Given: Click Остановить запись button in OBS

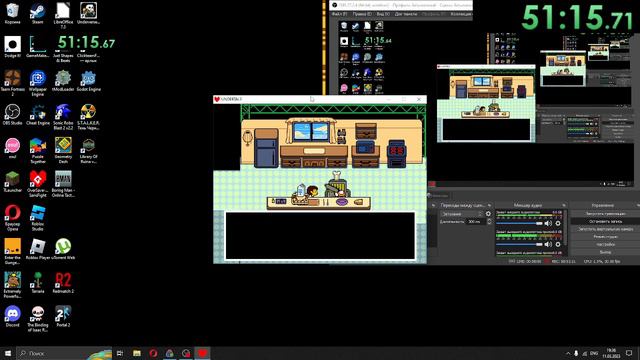Looking at the screenshot, I should click(605, 221).
